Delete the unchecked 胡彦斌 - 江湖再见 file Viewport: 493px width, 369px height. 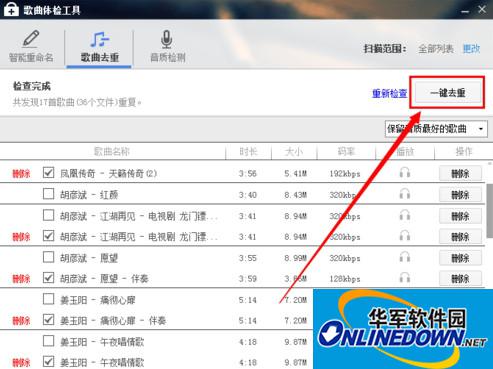(x=460, y=216)
